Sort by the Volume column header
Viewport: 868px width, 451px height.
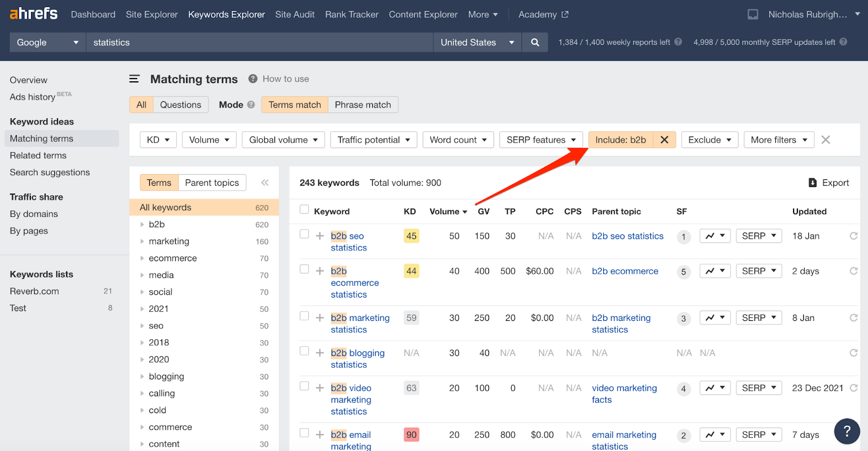(448, 211)
